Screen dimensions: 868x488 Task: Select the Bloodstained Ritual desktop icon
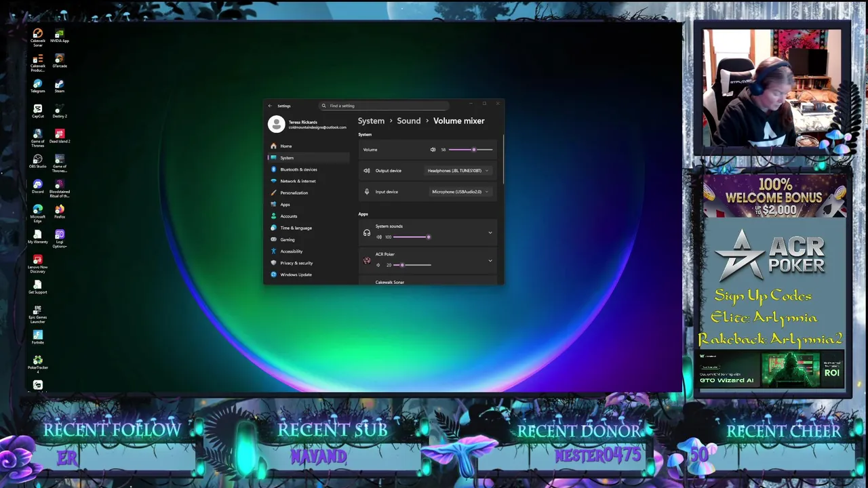point(60,188)
